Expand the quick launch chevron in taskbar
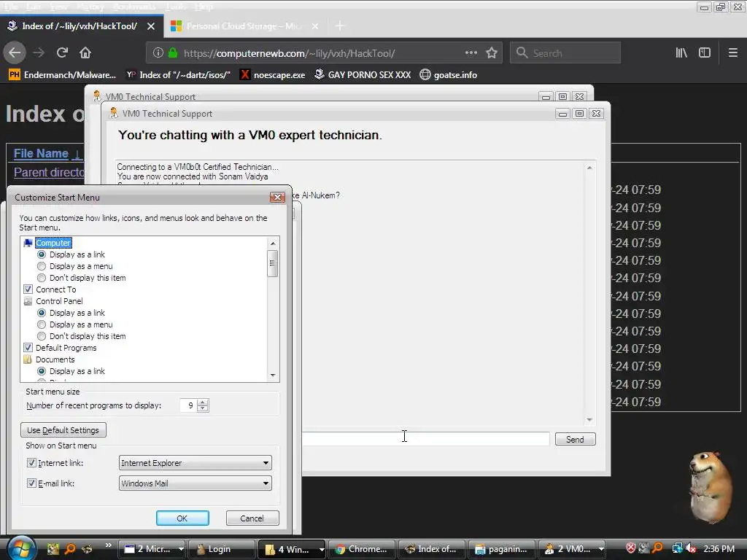Screen dimensions: 747x560 click(x=108, y=545)
